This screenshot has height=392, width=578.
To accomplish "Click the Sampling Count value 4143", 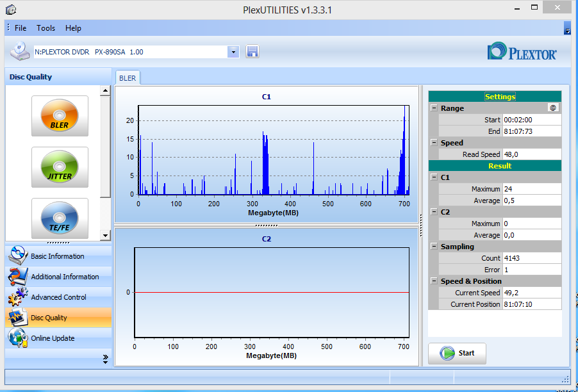I will click(x=532, y=258).
